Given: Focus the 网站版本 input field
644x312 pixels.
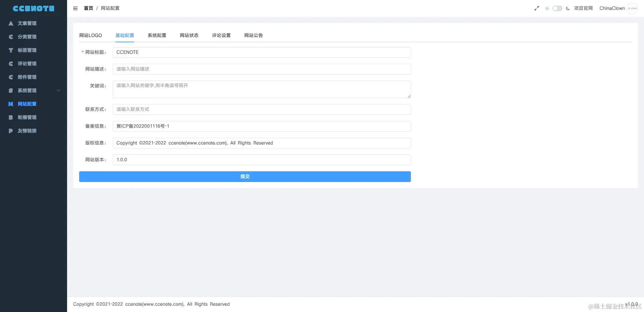Looking at the screenshot, I should [x=262, y=160].
